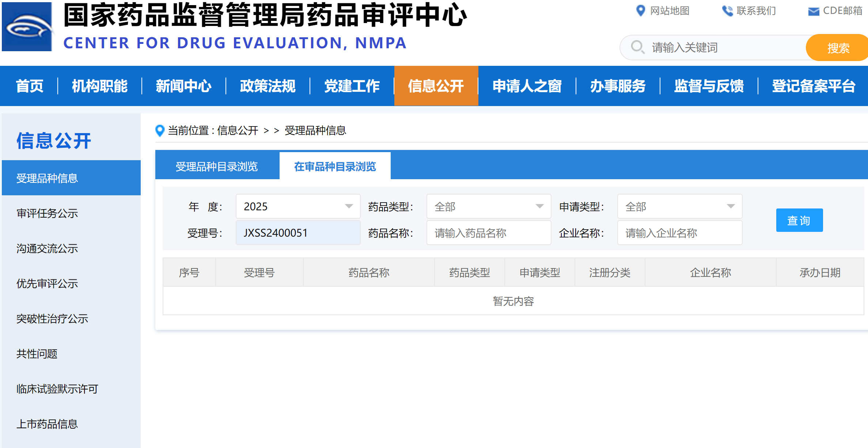Switch to 受理品种目录浏览 tab

click(x=217, y=166)
